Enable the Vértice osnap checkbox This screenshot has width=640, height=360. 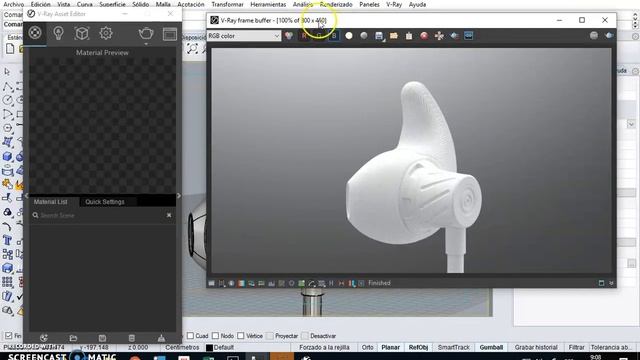coord(241,336)
